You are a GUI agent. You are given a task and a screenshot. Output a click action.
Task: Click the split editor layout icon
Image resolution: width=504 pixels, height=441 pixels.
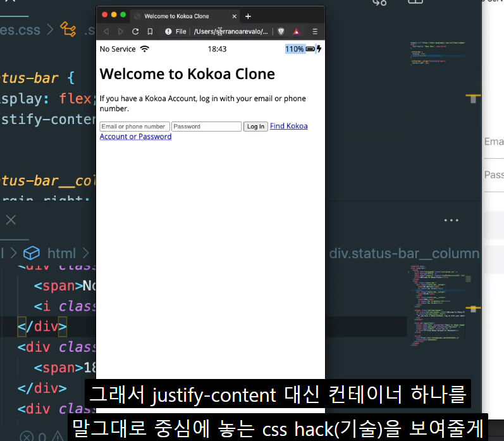click(415, 2)
